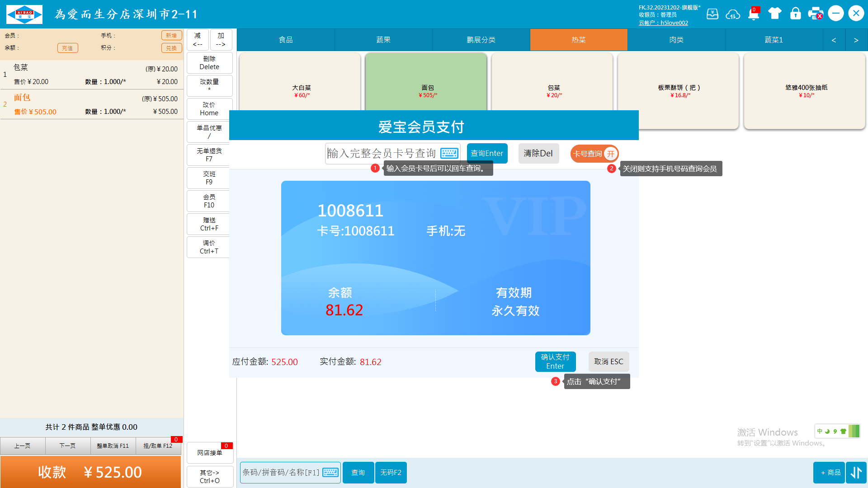Click the 单品优惠 button
This screenshot has height=488, width=868.
[208, 132]
